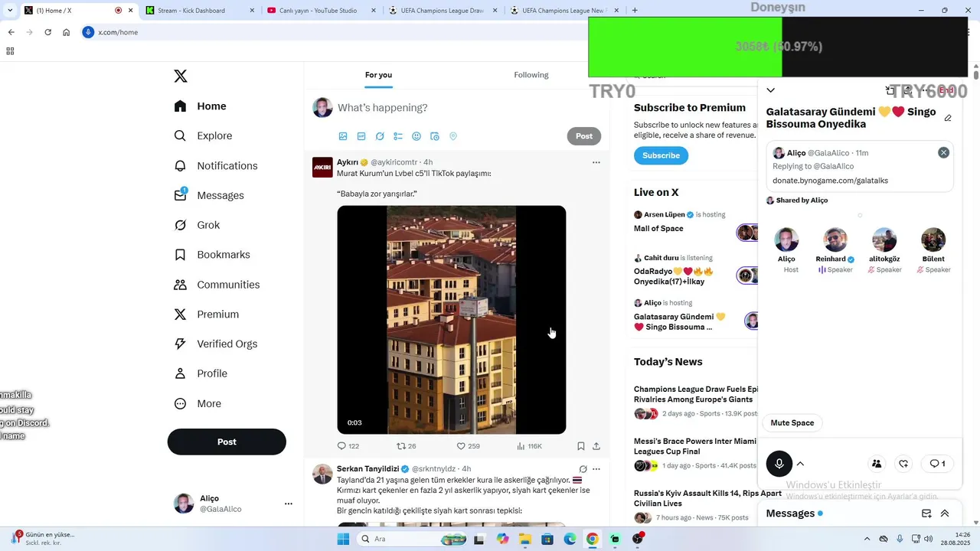Switch to the Kick Dashboard browser tab
Viewport: 980px width, 551px height.
(x=198, y=11)
